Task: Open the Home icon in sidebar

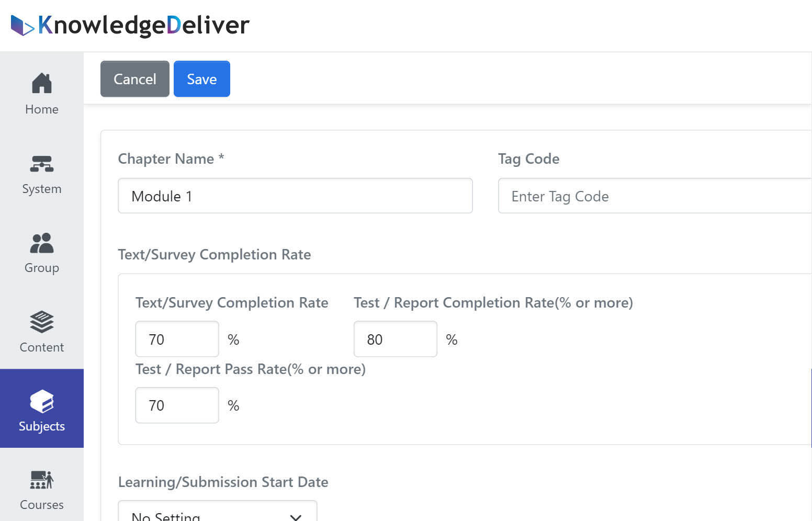Action: (42, 83)
